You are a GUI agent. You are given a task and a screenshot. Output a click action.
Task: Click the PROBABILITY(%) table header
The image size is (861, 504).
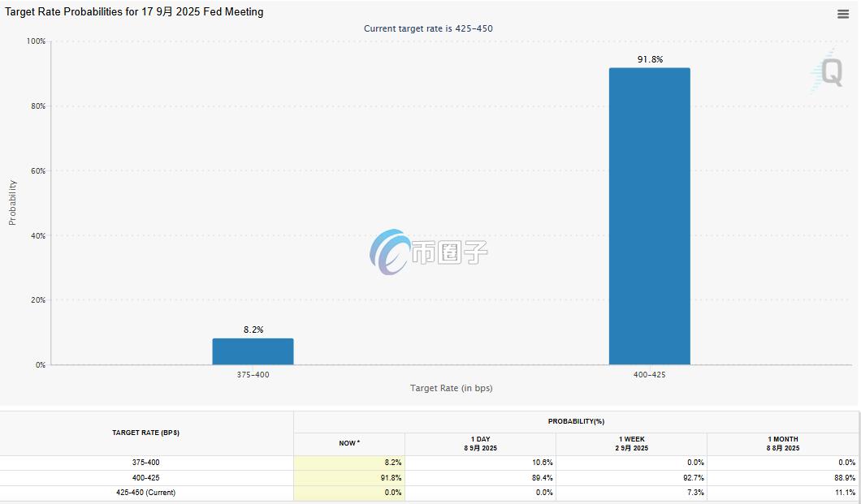point(576,421)
